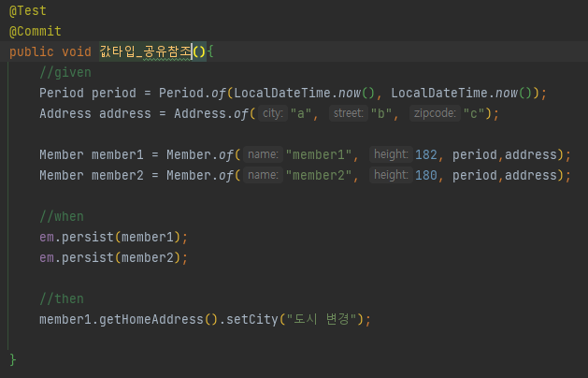588x378 pixels.
Task: Click the getHomeAddress() call
Action: click(158, 320)
